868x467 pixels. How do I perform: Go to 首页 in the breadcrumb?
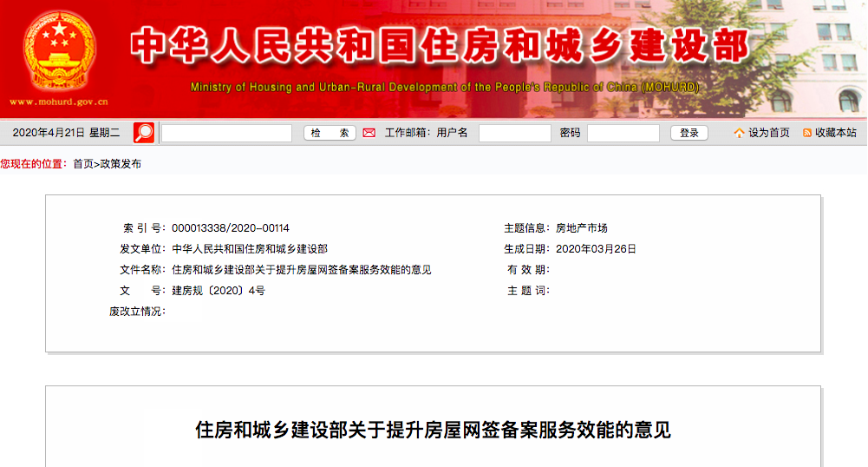(83, 163)
